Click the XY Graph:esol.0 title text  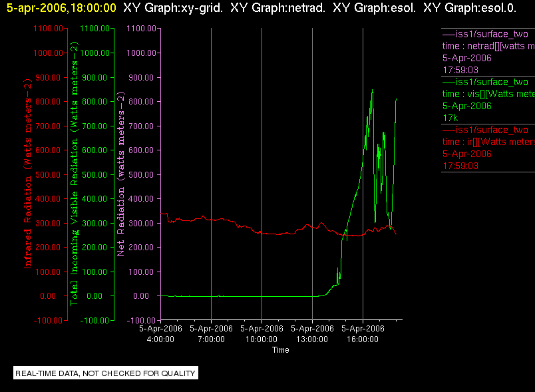pos(470,7)
